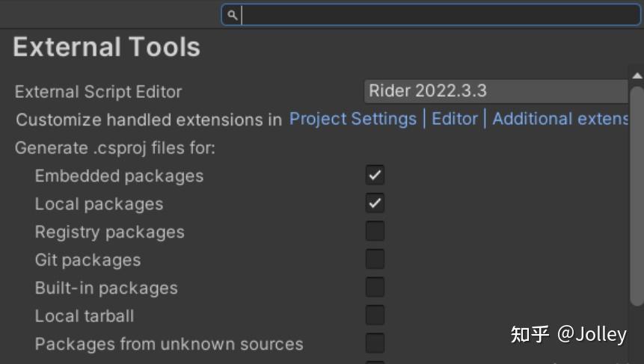Click the scroll up arrow
The height and width of the screenshot is (364, 644).
click(637, 75)
